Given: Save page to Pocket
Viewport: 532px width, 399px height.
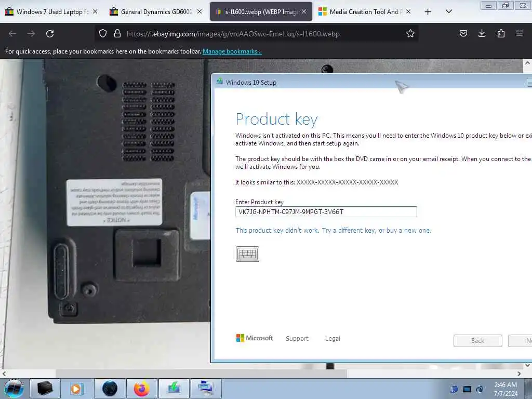Looking at the screenshot, I should 463,34.
